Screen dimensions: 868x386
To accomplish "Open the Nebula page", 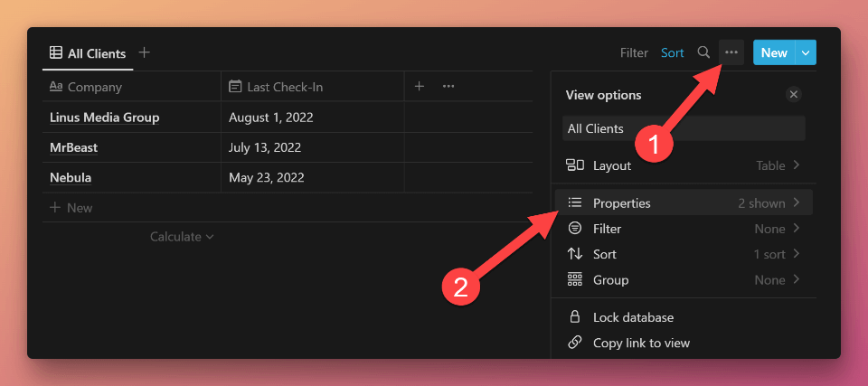I will click(71, 178).
